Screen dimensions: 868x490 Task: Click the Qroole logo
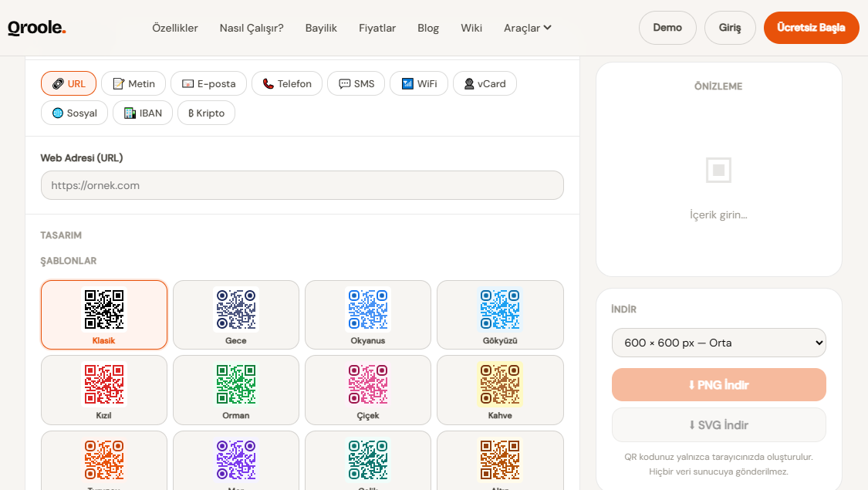point(36,28)
